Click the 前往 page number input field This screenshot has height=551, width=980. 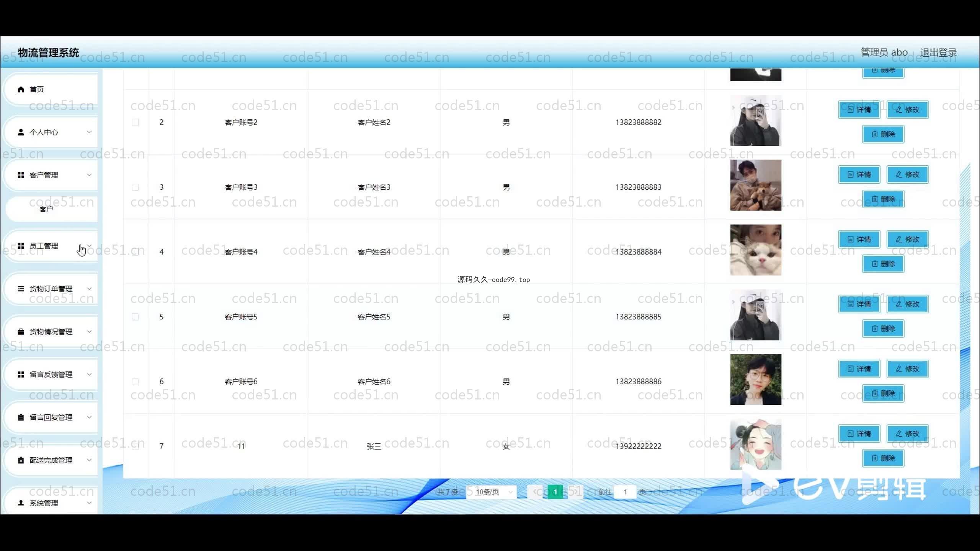(x=625, y=492)
